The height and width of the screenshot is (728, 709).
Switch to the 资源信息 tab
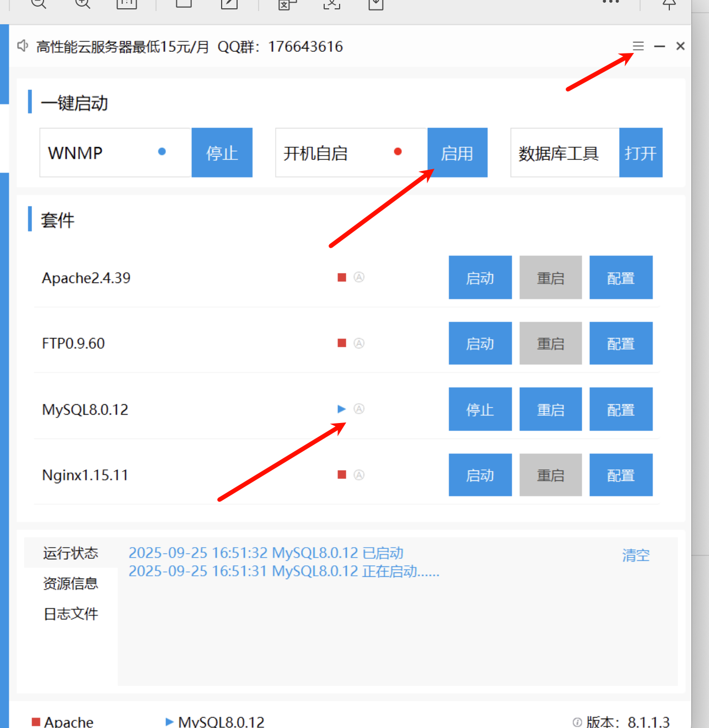(x=71, y=584)
